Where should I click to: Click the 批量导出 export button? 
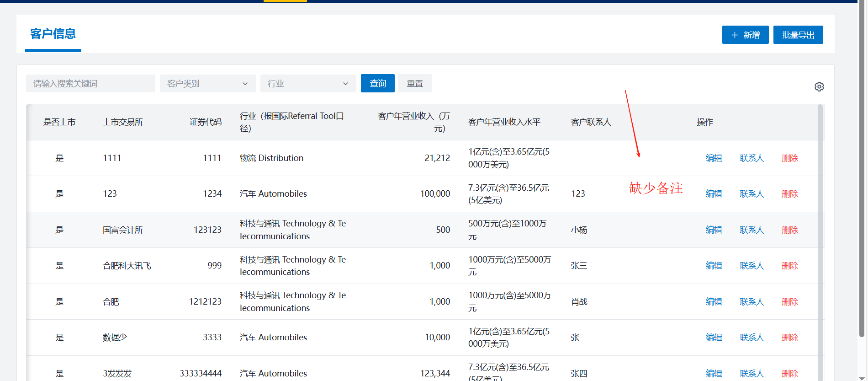pyautogui.click(x=798, y=35)
